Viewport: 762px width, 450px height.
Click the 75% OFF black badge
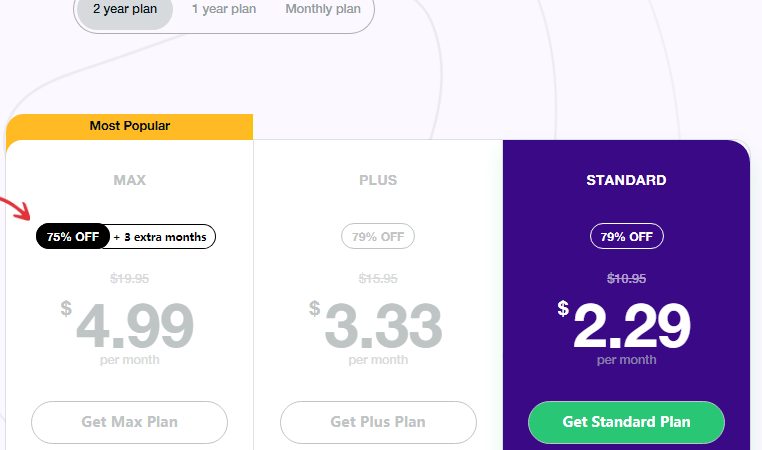(73, 237)
